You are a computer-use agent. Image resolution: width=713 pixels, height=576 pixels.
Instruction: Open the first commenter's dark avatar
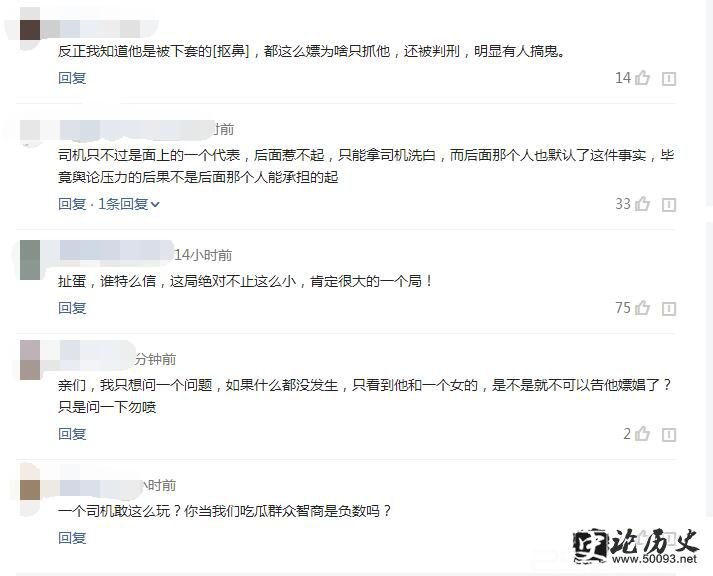(30, 30)
